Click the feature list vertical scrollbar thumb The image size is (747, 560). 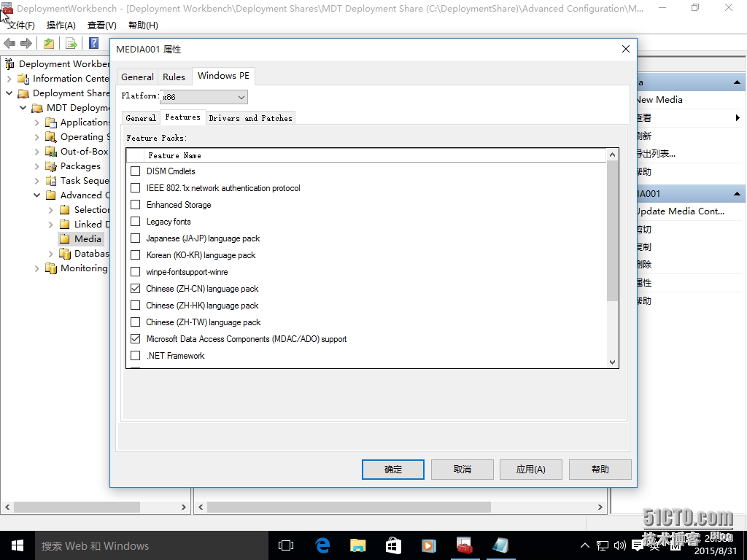click(x=612, y=231)
